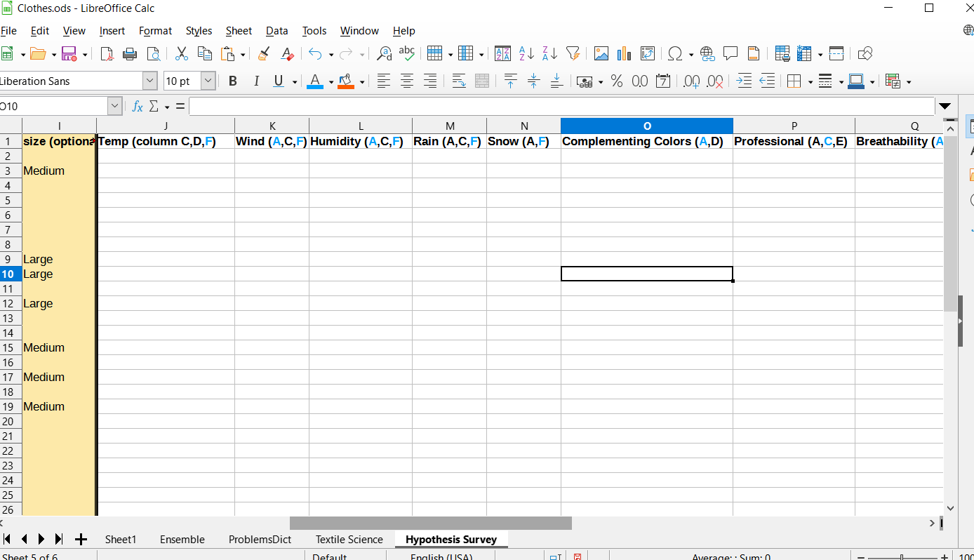Click the Export as PDF icon
Viewport: 974px width, 560px height.
click(107, 53)
